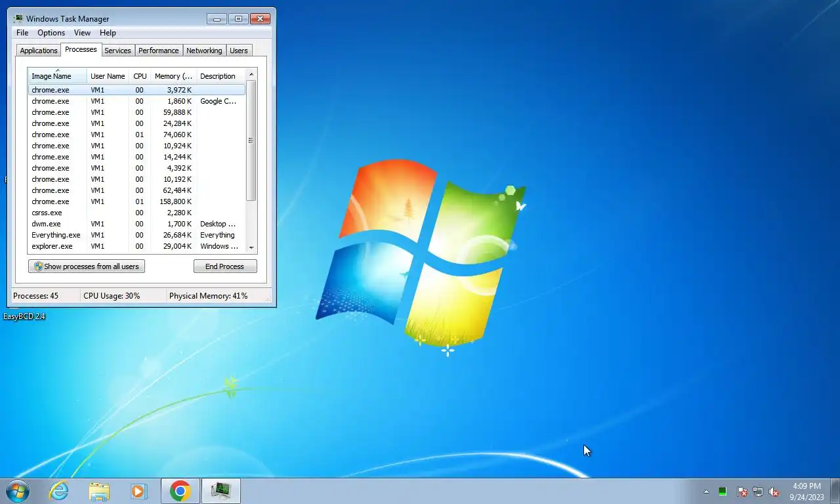This screenshot has height=504, width=840.
Task: Click the process list scroll up arrow
Action: [251, 74]
